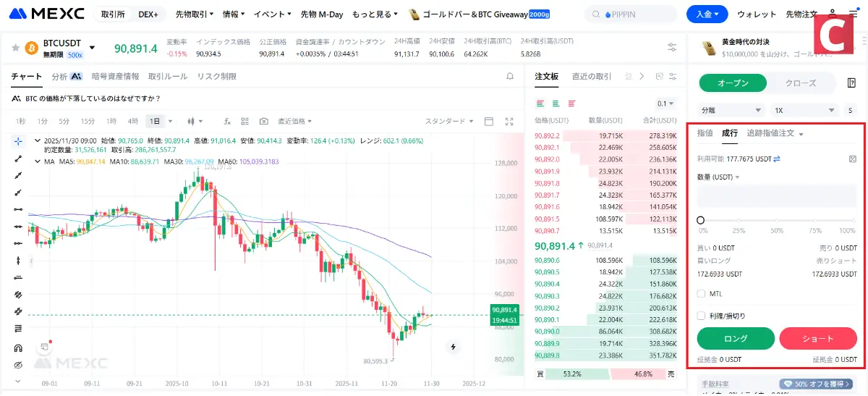Expand chart to fullscreen
The height and width of the screenshot is (396, 868).
pyautogui.click(x=509, y=121)
